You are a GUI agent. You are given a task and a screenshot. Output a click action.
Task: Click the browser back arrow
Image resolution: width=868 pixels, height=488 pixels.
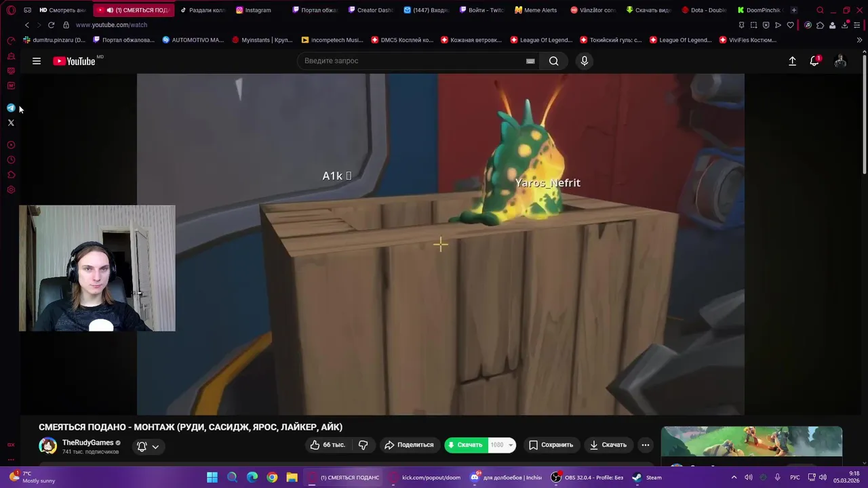tap(27, 25)
